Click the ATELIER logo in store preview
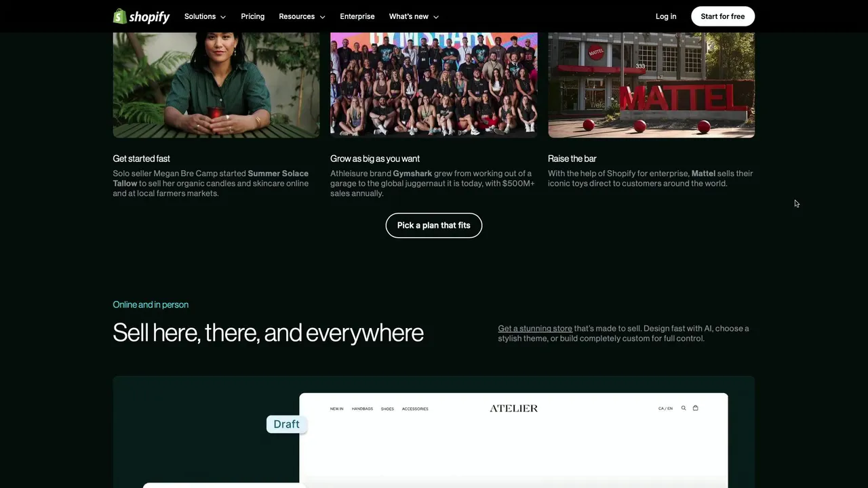 [514, 408]
